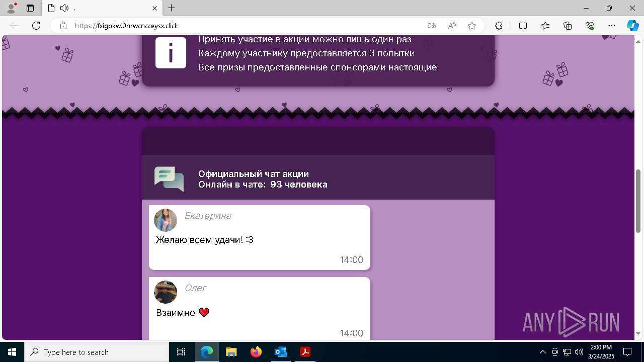
Task: Click Екатерина's avatar photo
Action: (166, 220)
